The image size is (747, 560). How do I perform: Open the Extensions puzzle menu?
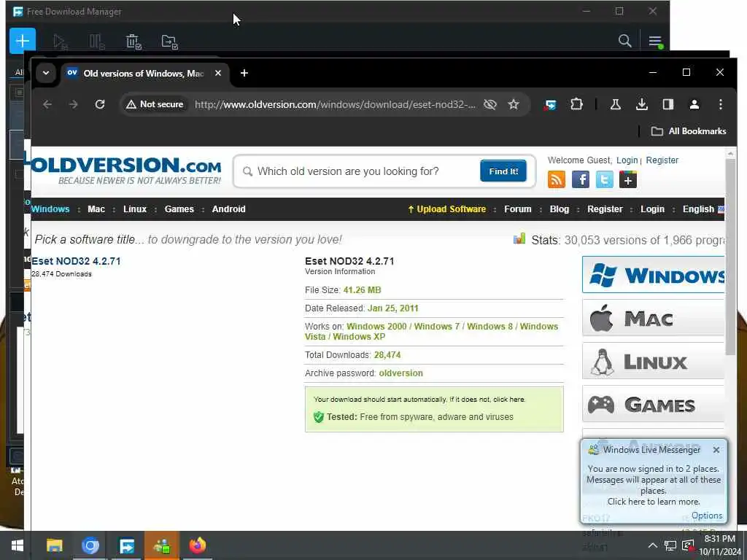pos(576,104)
